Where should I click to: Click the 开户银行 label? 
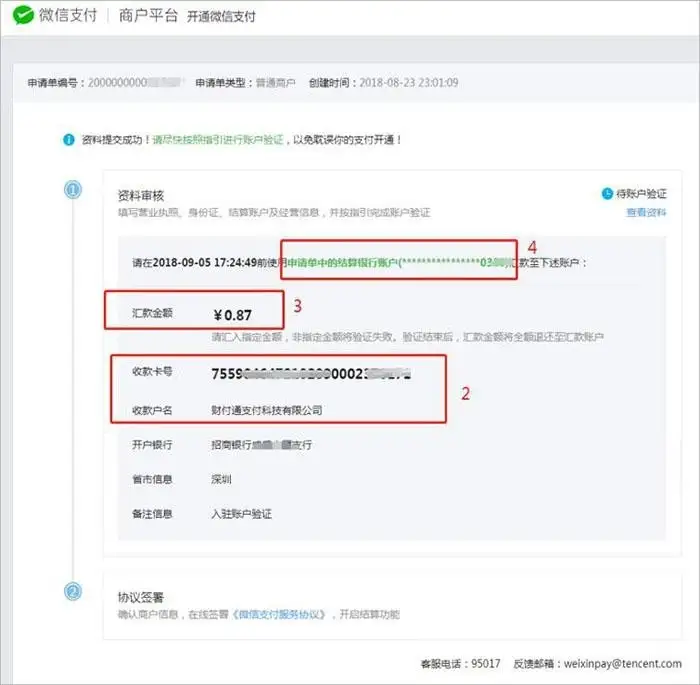pos(152,445)
